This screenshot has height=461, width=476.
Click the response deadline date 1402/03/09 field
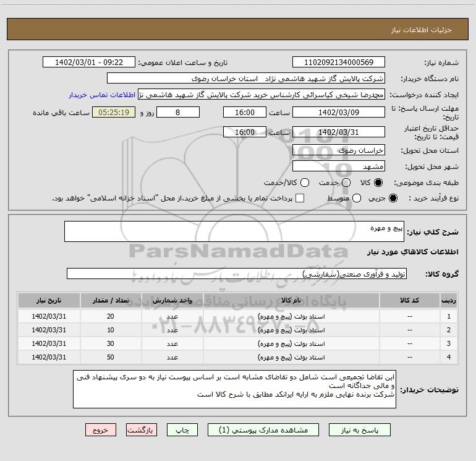[x=339, y=112]
